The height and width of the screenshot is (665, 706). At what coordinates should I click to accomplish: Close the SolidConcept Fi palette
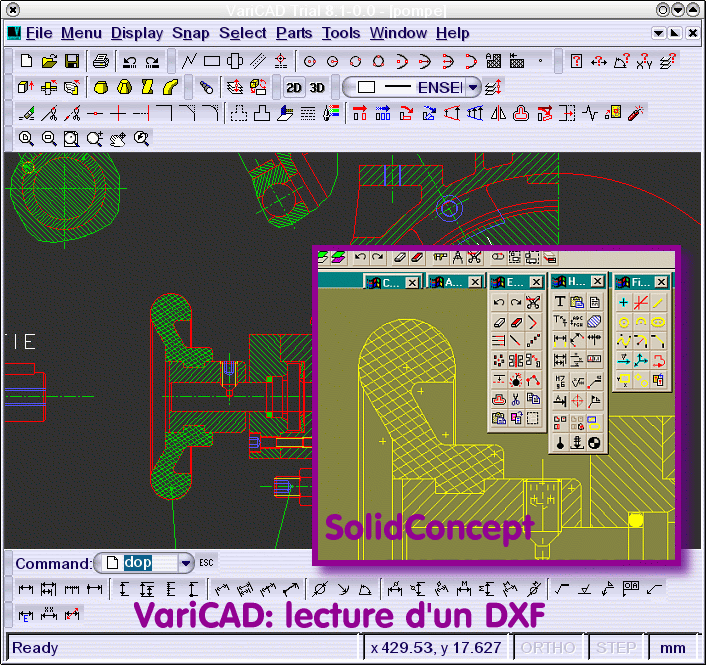(661, 282)
